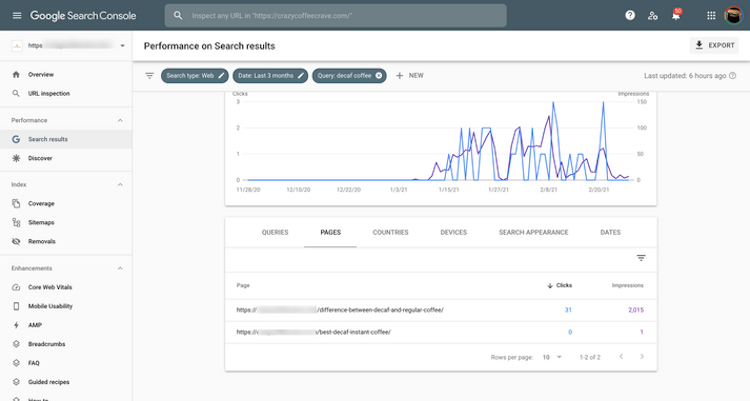Add a new filter with NEW
This screenshot has height=401, width=750.
[x=410, y=75]
